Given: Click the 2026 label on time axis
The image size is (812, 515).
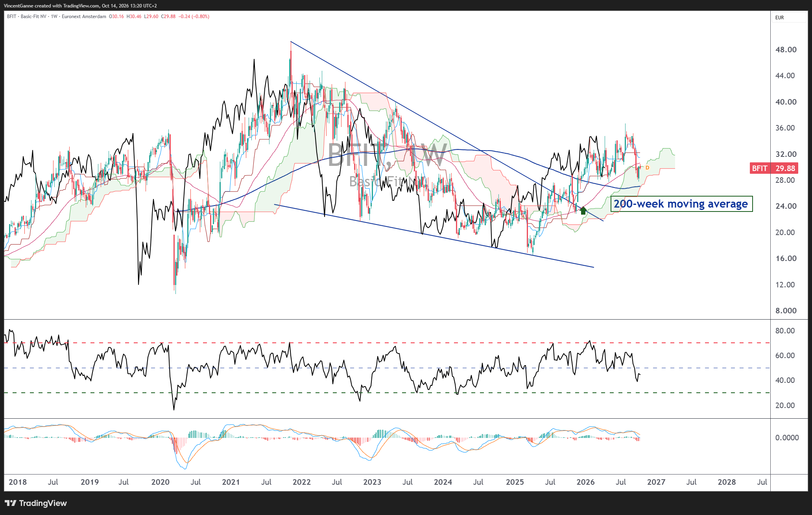Looking at the screenshot, I should [585, 482].
